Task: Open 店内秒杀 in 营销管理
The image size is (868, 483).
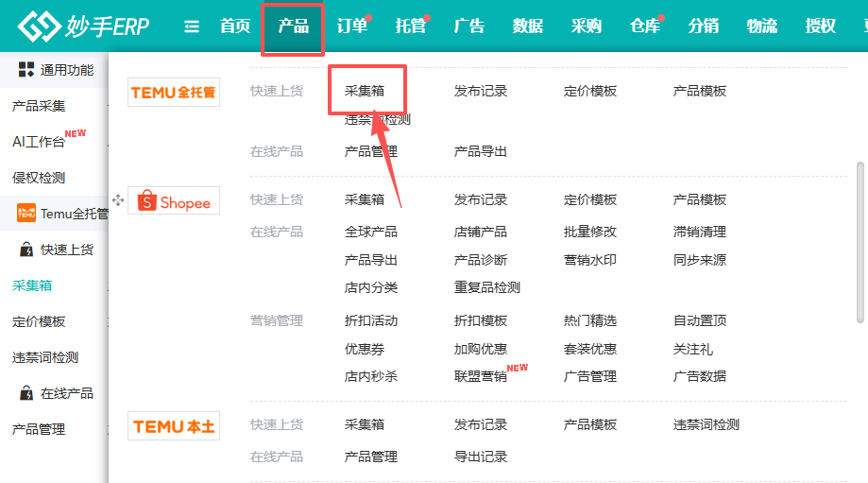Action: tap(371, 376)
